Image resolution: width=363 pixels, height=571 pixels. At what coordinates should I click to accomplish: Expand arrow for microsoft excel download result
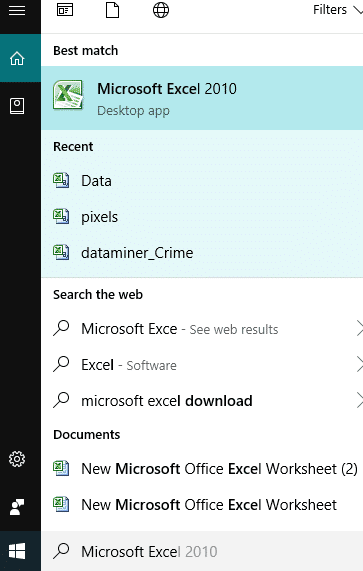359,400
